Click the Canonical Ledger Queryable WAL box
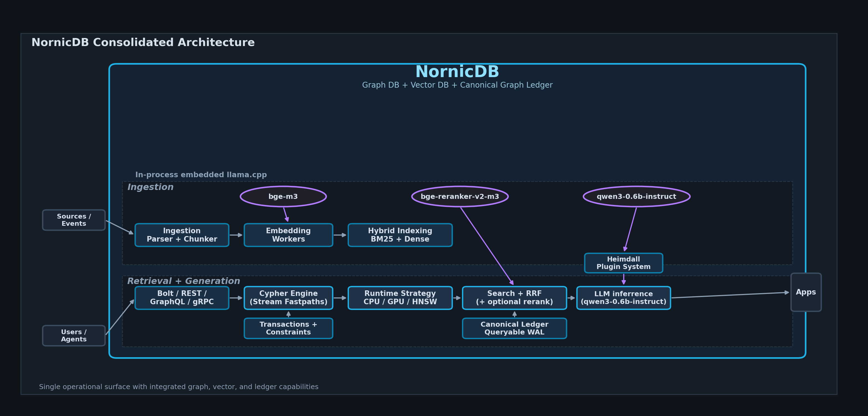This screenshot has width=868, height=416. tap(514, 328)
